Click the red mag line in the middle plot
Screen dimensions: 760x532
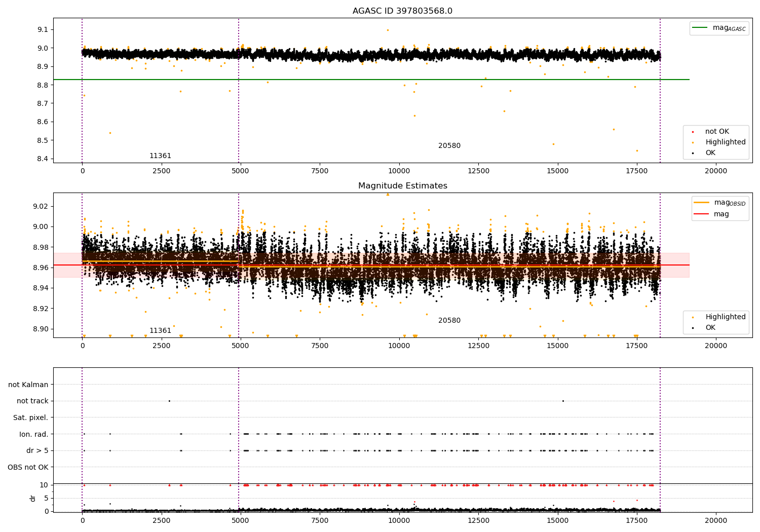click(x=371, y=265)
